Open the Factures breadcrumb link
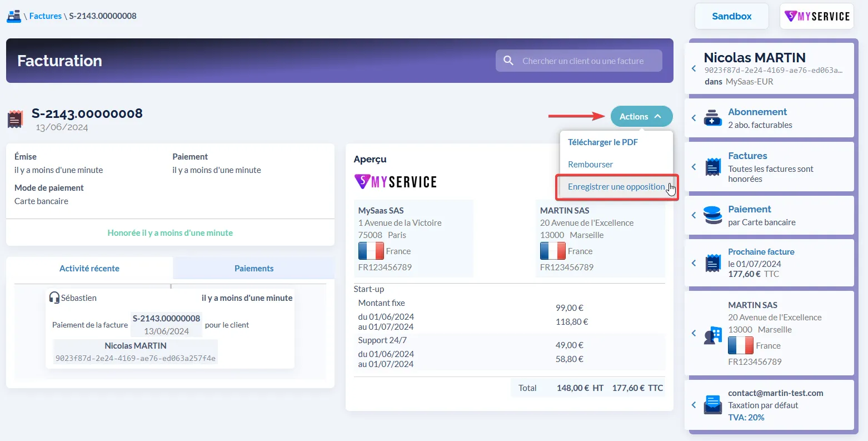868x441 pixels. (x=46, y=16)
